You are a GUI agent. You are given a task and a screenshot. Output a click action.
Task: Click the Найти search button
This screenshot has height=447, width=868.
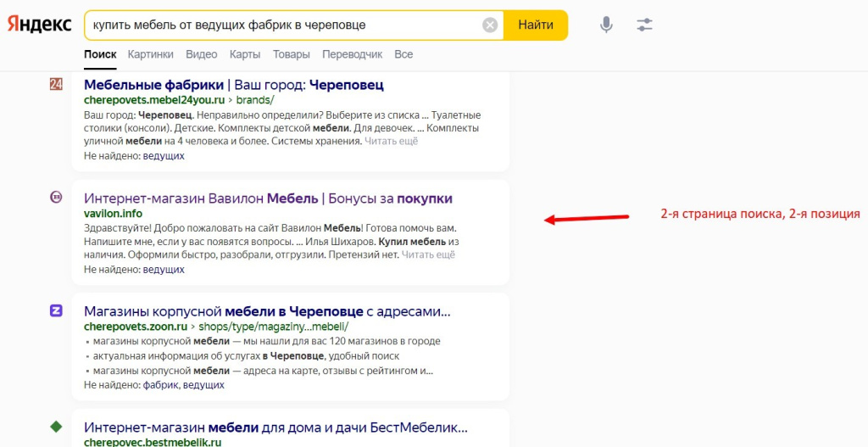point(536,25)
